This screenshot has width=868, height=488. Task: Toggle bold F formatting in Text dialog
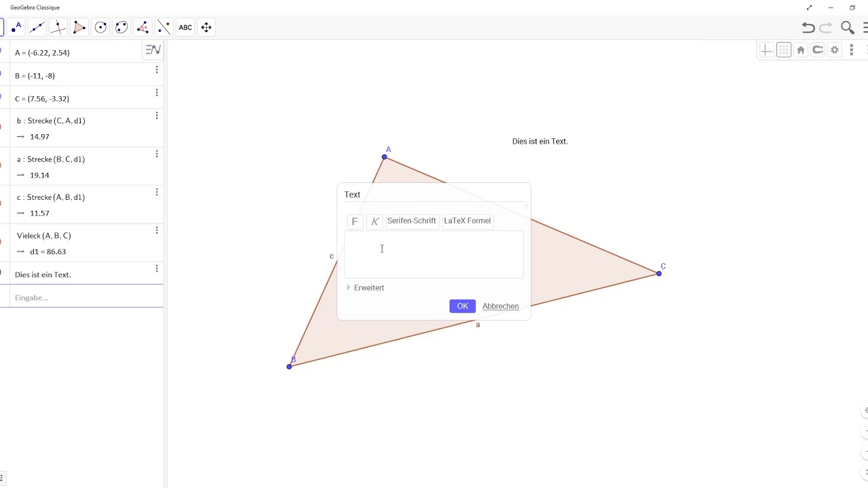(354, 222)
